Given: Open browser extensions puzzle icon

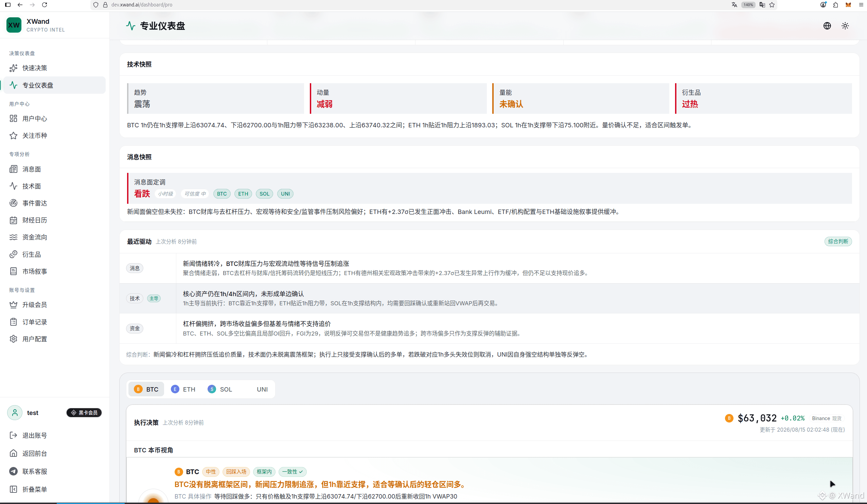Looking at the screenshot, I should [x=836, y=5].
